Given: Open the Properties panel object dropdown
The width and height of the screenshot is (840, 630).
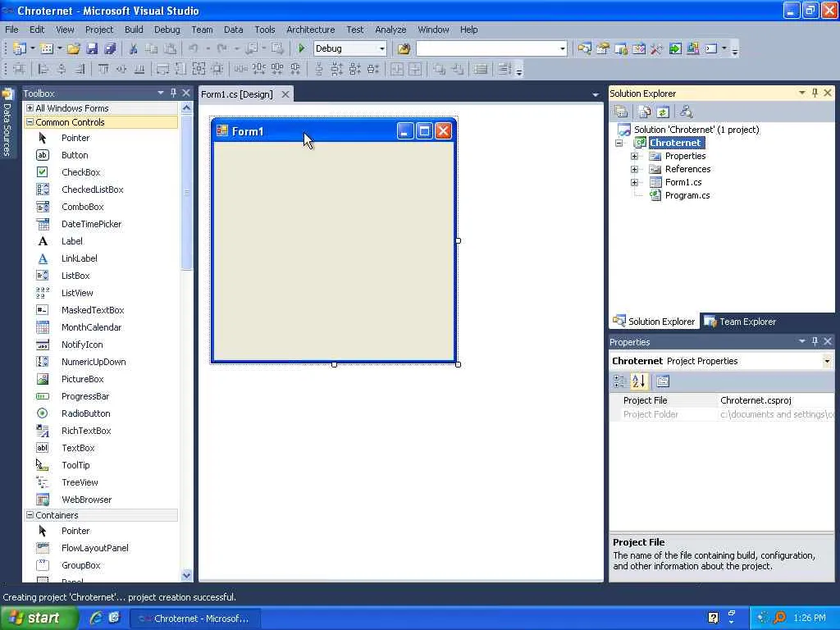Looking at the screenshot, I should [827, 361].
